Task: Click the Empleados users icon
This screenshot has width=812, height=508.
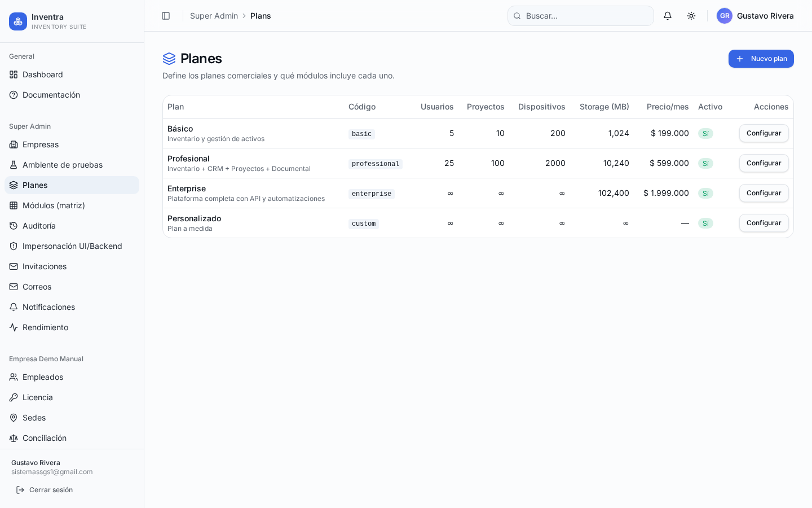Action: click(14, 377)
